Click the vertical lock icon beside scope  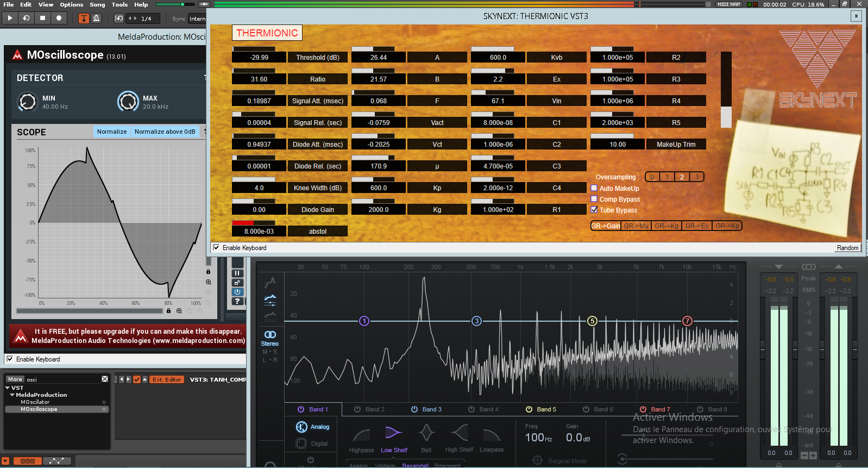(208, 271)
